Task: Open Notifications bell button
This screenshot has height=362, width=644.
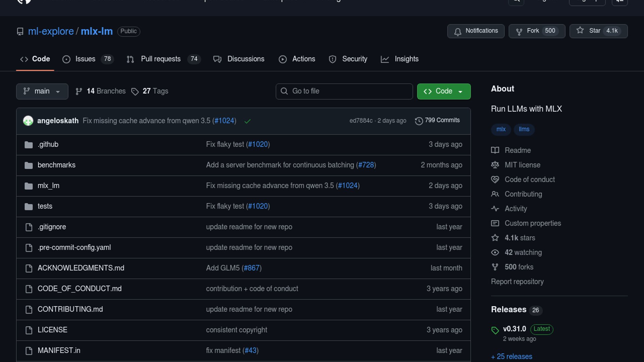Action: 476,31
